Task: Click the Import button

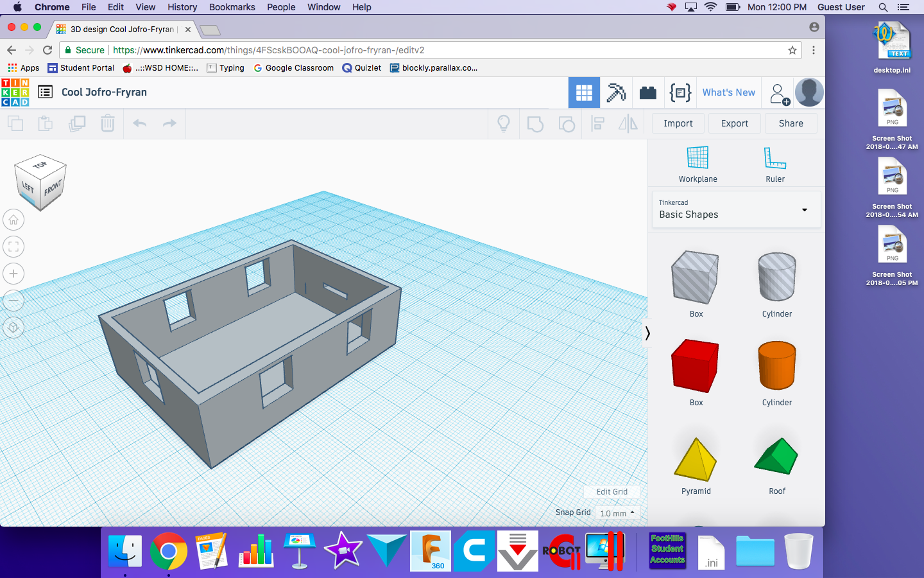Action: tap(678, 123)
